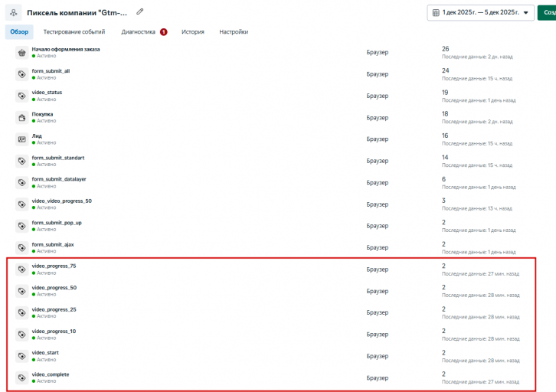The height and width of the screenshot is (392, 556).
Task: Open the Лид event
Action: (x=37, y=136)
